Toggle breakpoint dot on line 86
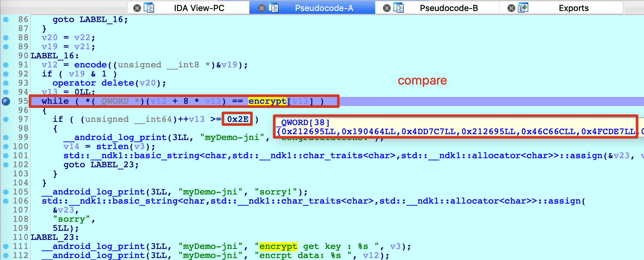 tap(6, 19)
